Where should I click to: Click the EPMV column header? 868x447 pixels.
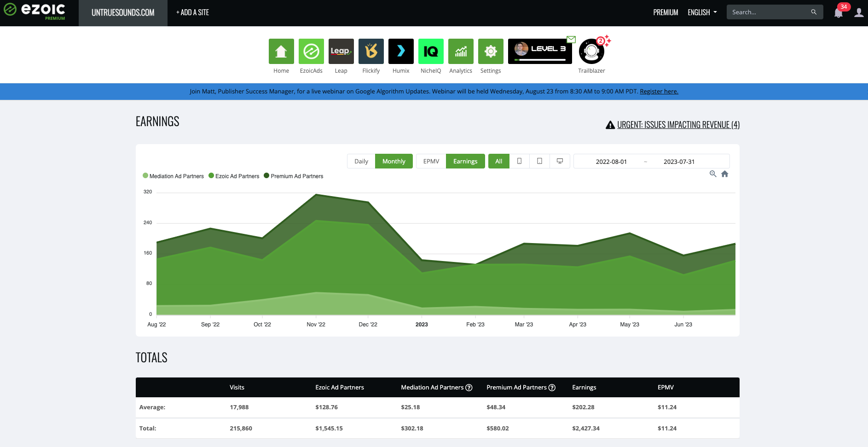tap(665, 388)
